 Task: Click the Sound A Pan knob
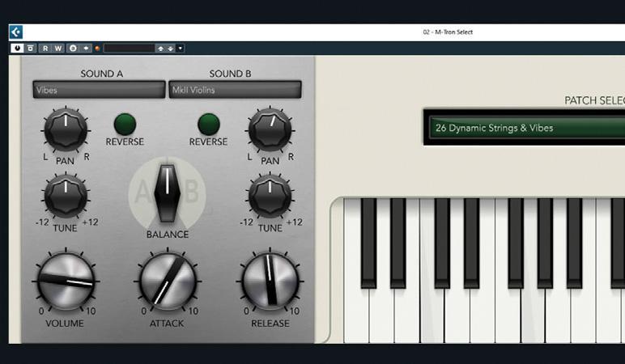[66, 129]
